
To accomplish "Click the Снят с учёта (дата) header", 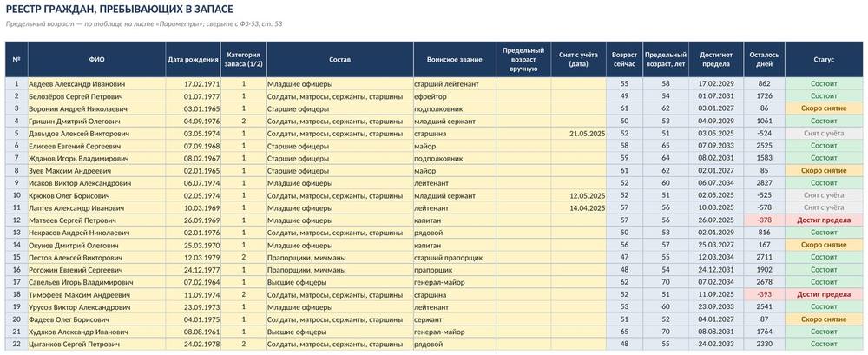I will click(578, 60).
